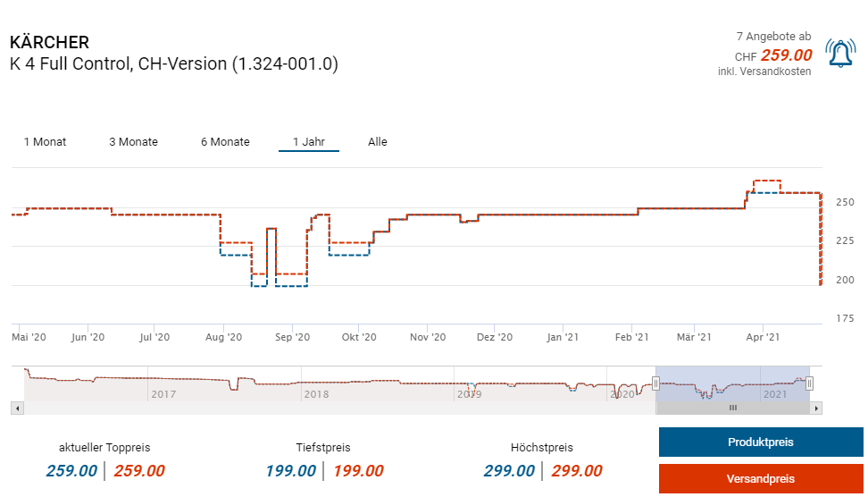
Task: Click the 7 Angebote ab offer text
Action: (x=773, y=37)
